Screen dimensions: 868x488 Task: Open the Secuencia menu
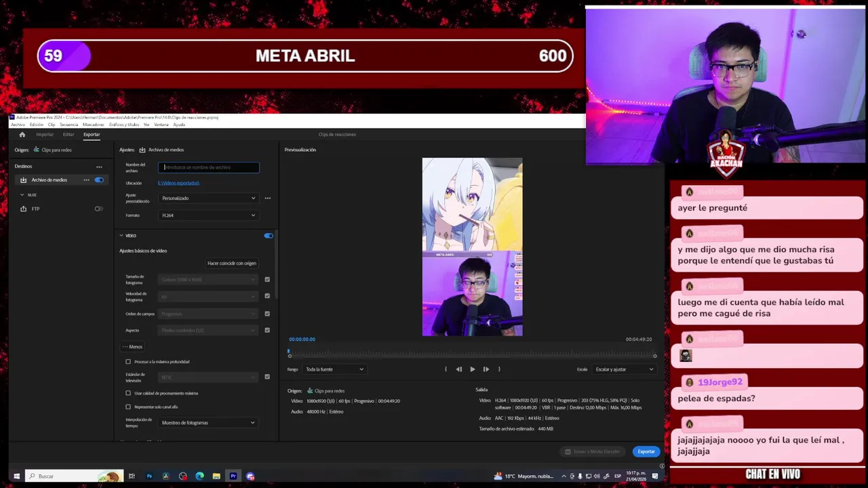[x=68, y=125]
